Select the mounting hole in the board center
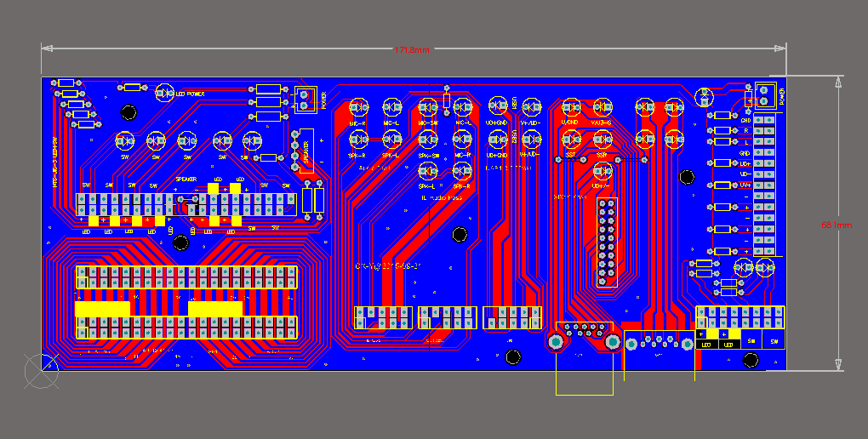The image size is (868, 439). tap(460, 235)
